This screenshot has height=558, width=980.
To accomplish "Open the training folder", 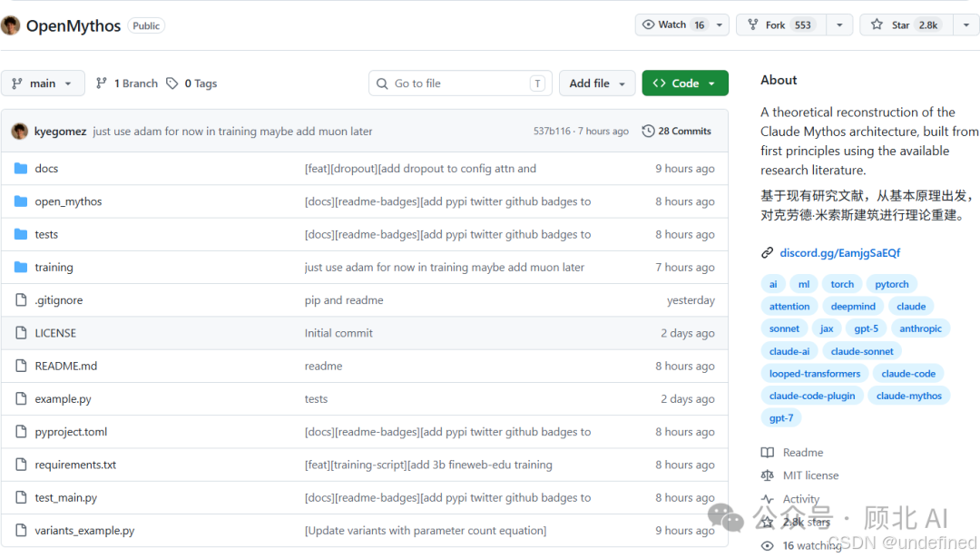I will (x=54, y=267).
